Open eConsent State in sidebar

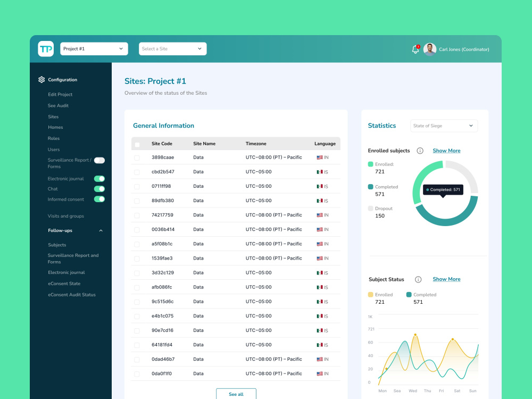64,284
